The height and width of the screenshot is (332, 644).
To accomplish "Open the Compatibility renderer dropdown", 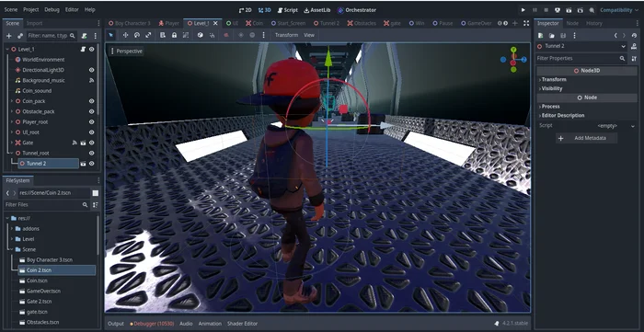I will 619,10.
